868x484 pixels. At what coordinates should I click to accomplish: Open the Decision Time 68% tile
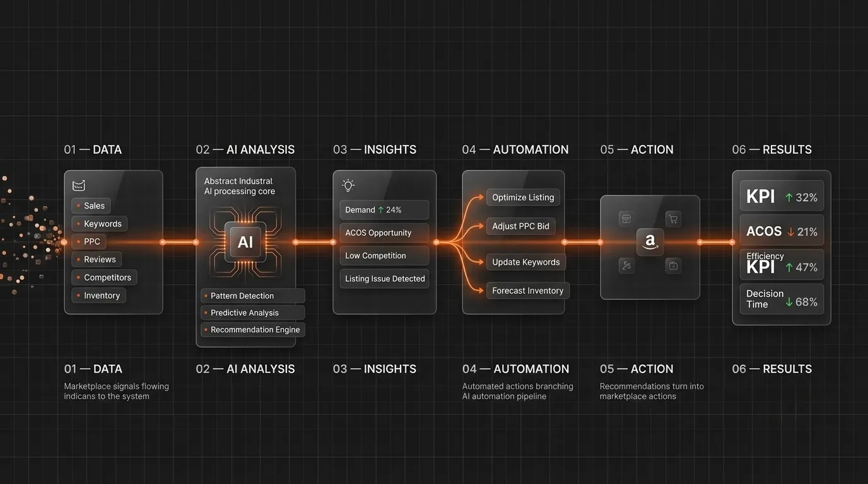coord(782,299)
